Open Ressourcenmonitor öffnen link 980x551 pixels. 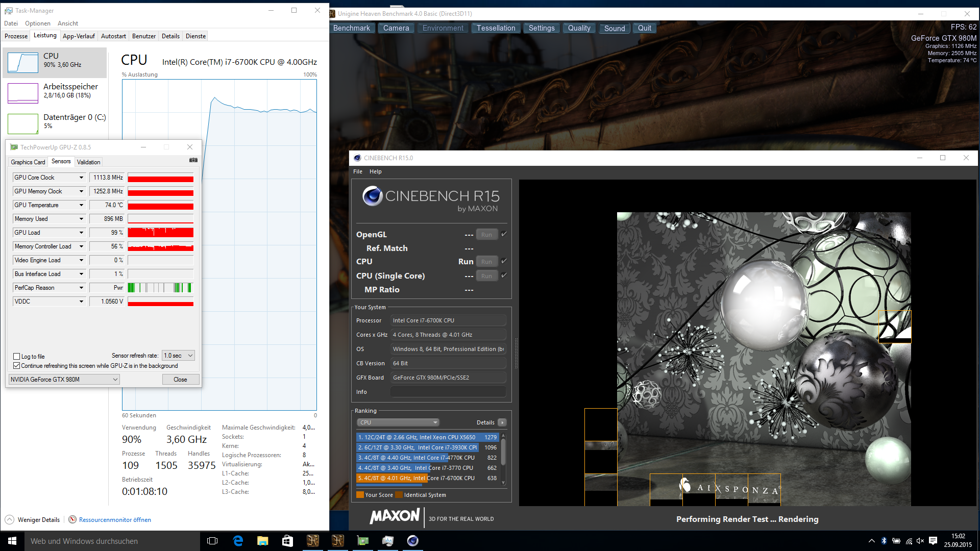pyautogui.click(x=115, y=520)
